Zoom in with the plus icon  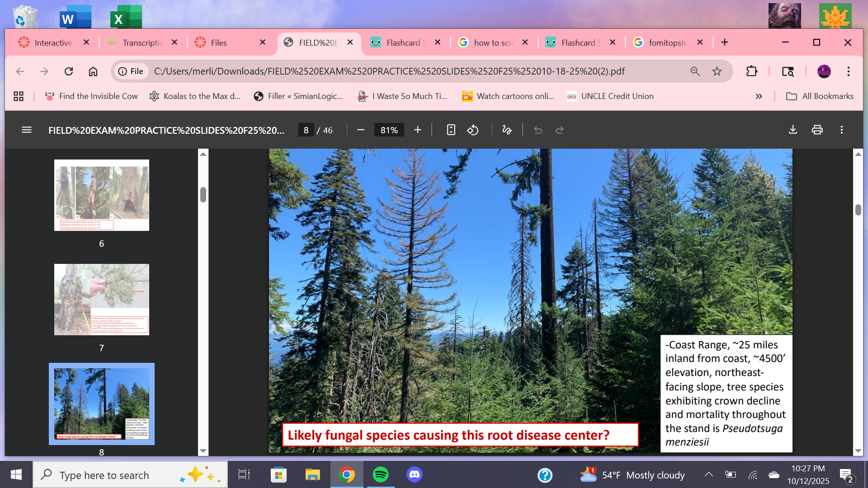click(x=417, y=130)
